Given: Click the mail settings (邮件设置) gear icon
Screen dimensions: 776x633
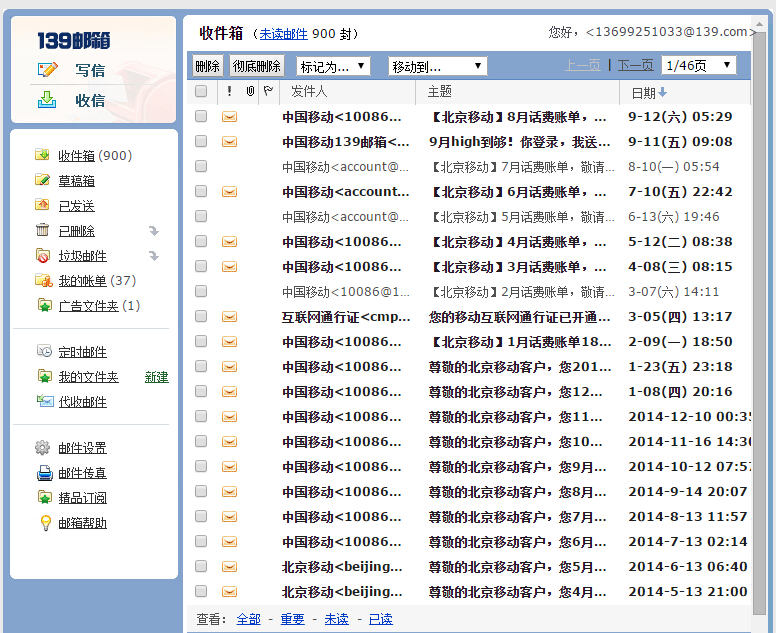Looking at the screenshot, I should tap(43, 447).
